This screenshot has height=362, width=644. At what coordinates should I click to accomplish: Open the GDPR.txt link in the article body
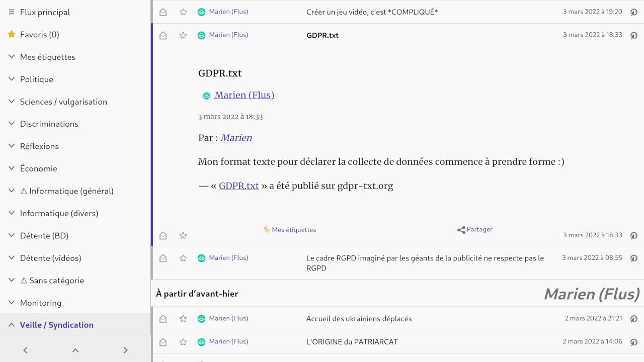coord(238,186)
